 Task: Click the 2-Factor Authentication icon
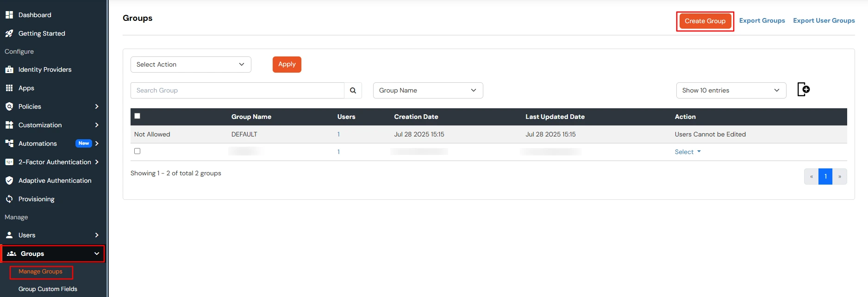[9, 162]
